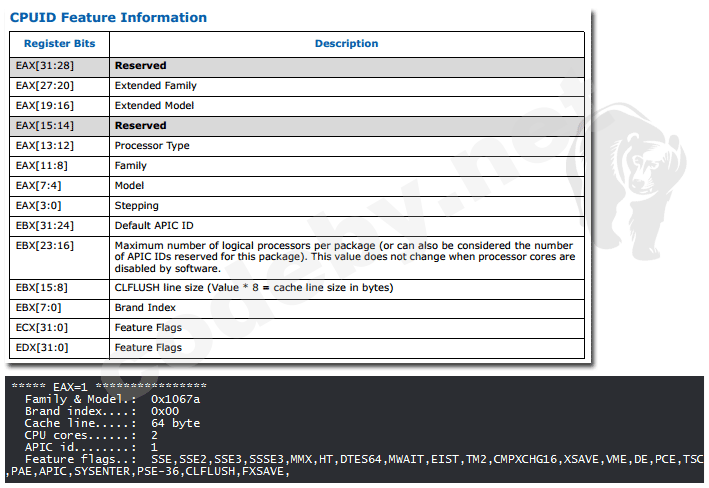Click the Extended Family cell
The height and width of the screenshot is (488, 709).
coord(155,86)
